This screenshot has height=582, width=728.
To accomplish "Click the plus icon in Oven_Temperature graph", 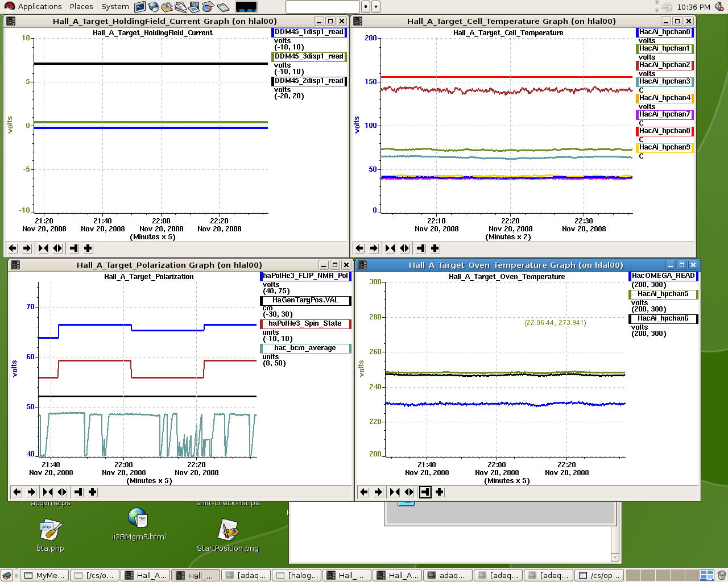I will (440, 492).
